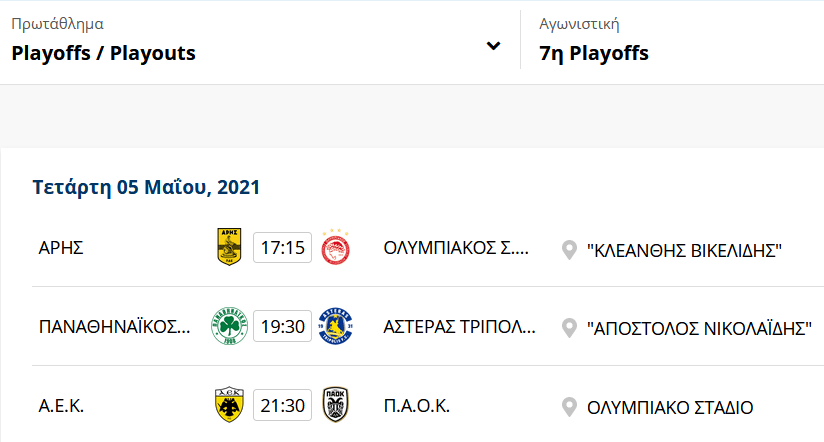
Task: Click the location pin beside ΑΠΟΣΤΟΛΟΣ ΝΙΚΟΛΑΪΔΗΣ
Action: point(570,328)
